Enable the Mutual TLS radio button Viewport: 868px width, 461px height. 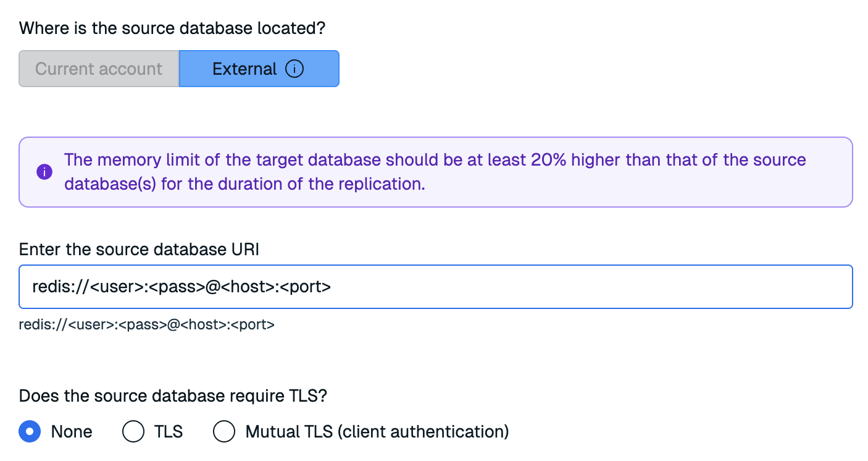tap(224, 431)
